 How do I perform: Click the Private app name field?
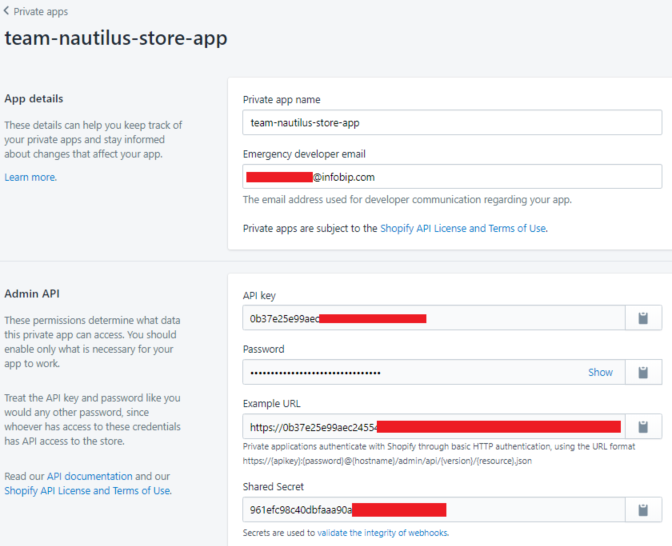(452, 122)
